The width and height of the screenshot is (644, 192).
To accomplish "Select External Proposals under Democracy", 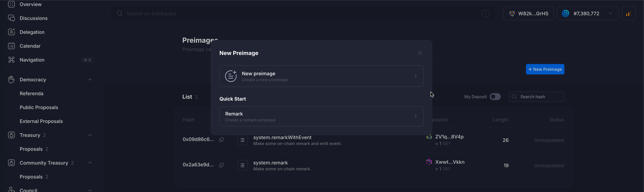I will pos(41,121).
